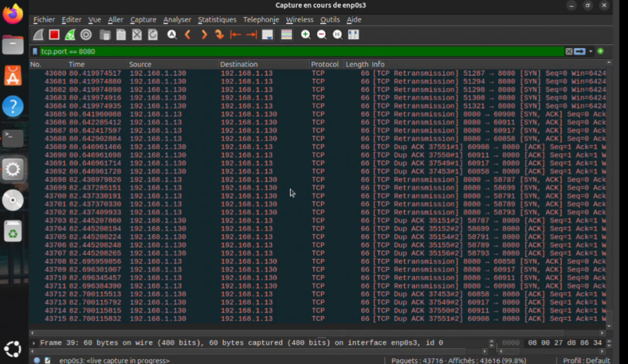Toggle auto-scroll during live capture
The width and height of the screenshot is (628, 364).
pos(268,34)
